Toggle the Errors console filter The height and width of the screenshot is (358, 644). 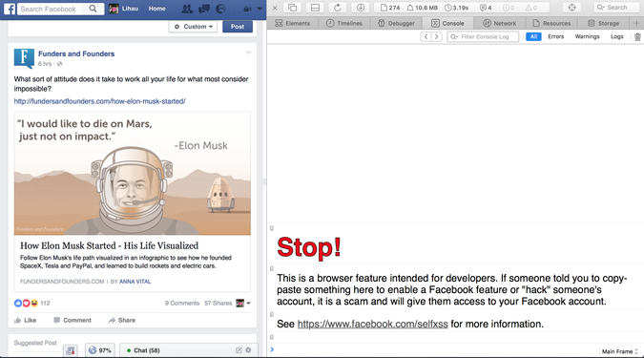[555, 36]
